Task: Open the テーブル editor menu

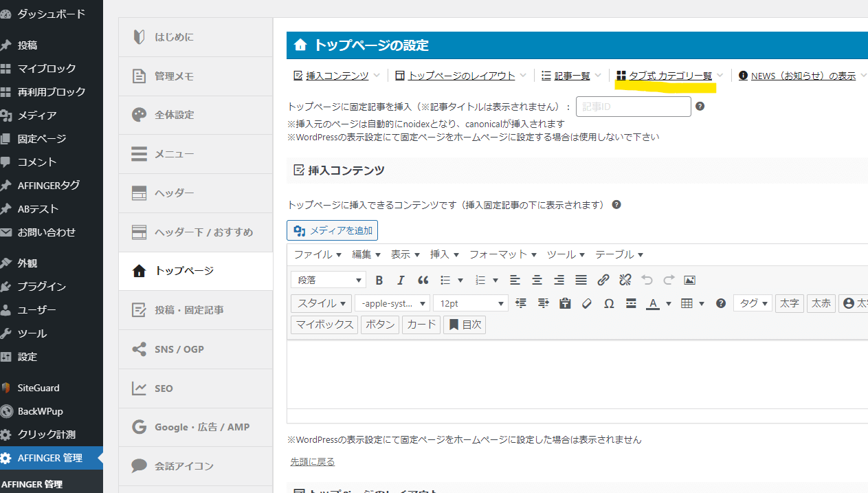Action: pos(619,254)
